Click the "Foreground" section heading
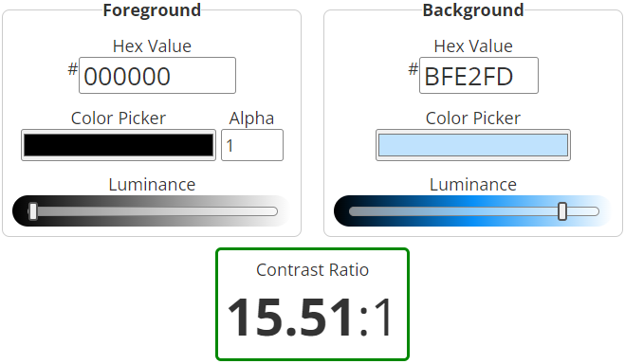Viewport: 625px width, 364px height. click(152, 10)
